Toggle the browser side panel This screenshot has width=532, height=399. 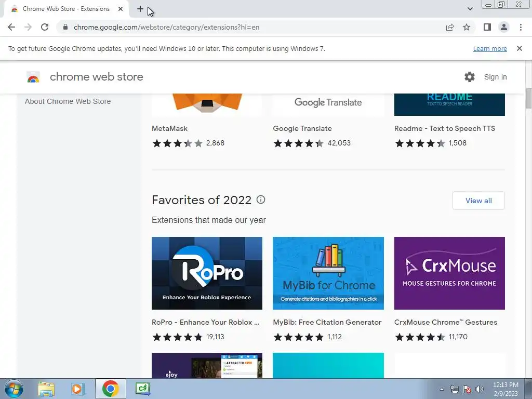(x=487, y=27)
